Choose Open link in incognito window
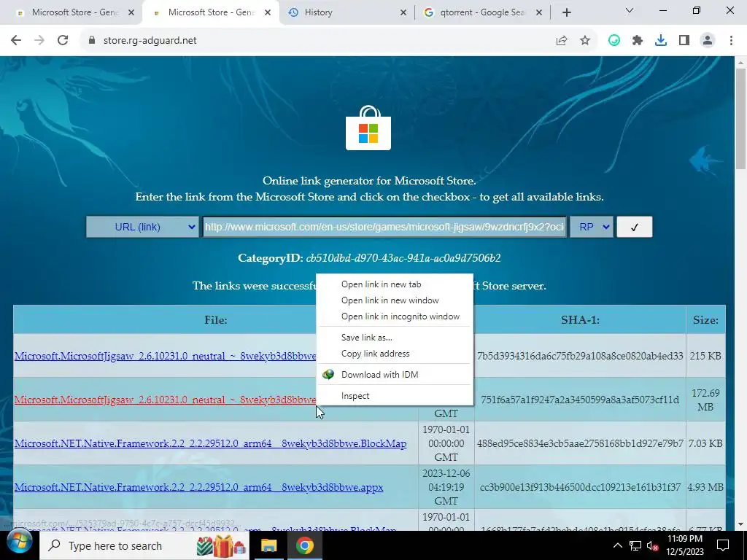 tap(395, 316)
